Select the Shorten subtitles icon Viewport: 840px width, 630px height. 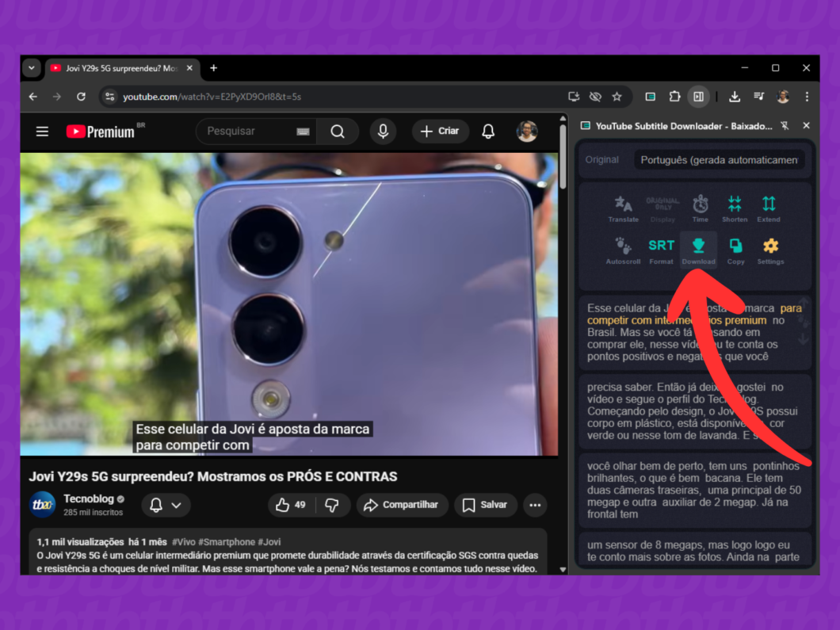click(735, 208)
